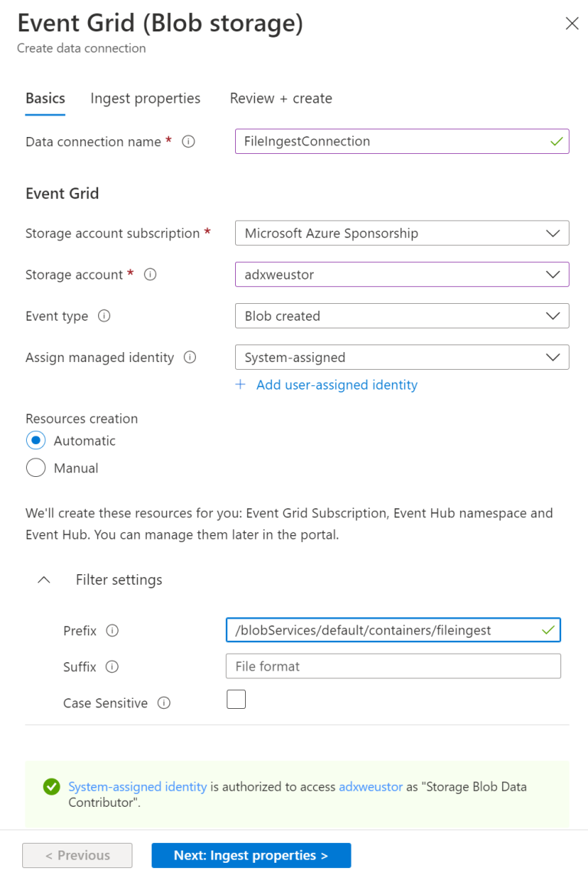Click the info icon beside Suffix
Image resolution: width=588 pixels, height=875 pixels.
click(113, 667)
